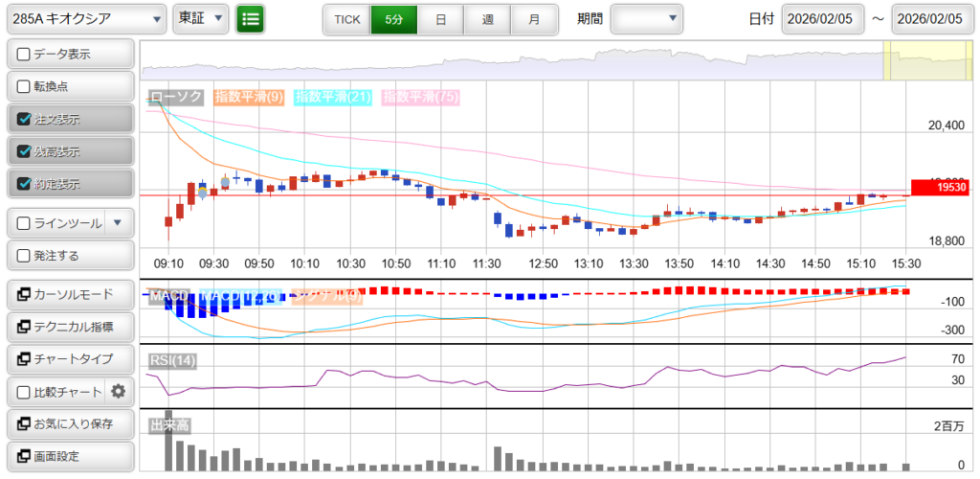Click the start date field 2026/02/05
980x479 pixels.
point(822,19)
